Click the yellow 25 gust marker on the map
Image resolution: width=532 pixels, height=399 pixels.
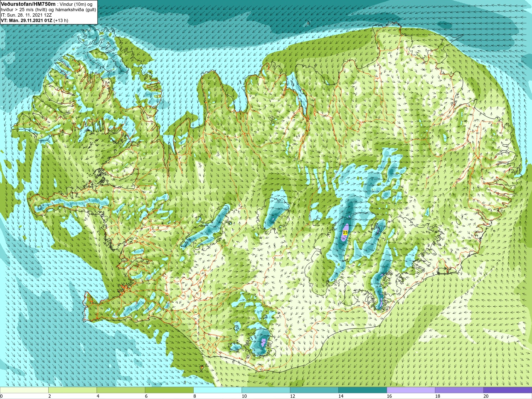click(x=345, y=232)
